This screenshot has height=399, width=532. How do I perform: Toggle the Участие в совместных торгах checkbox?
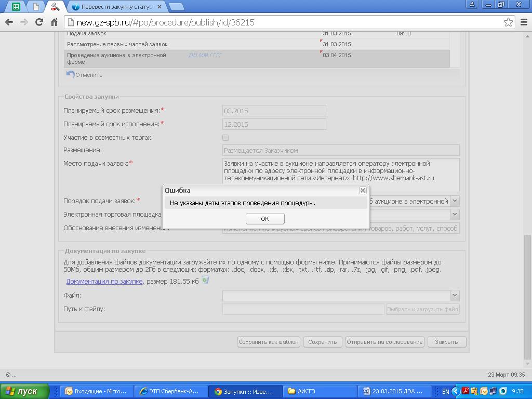pos(225,138)
